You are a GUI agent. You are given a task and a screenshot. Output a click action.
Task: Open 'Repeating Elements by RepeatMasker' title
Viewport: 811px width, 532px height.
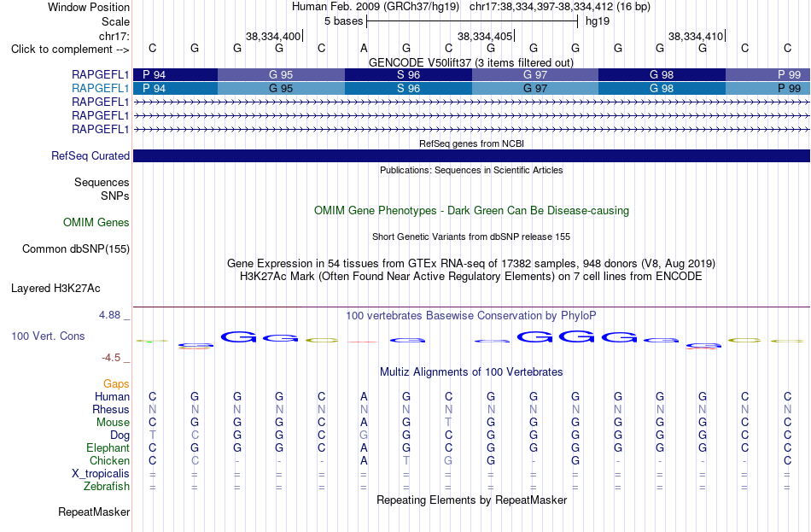click(x=471, y=500)
